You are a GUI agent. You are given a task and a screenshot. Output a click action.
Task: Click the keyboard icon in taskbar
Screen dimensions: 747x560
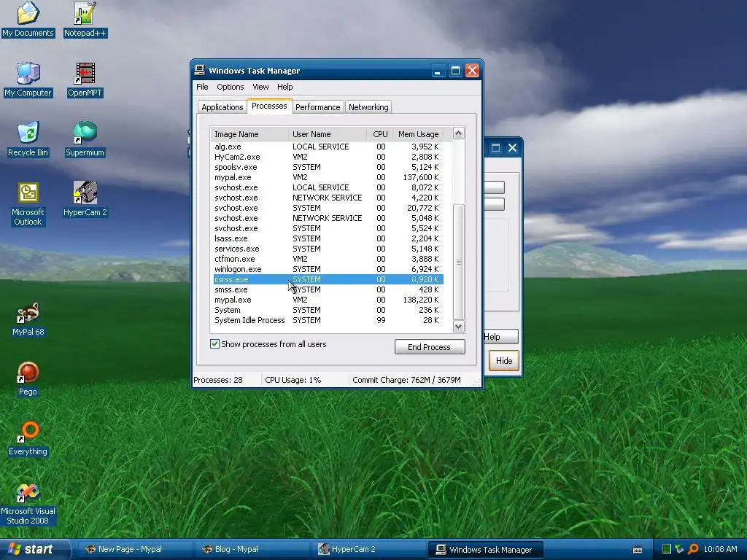click(x=638, y=550)
